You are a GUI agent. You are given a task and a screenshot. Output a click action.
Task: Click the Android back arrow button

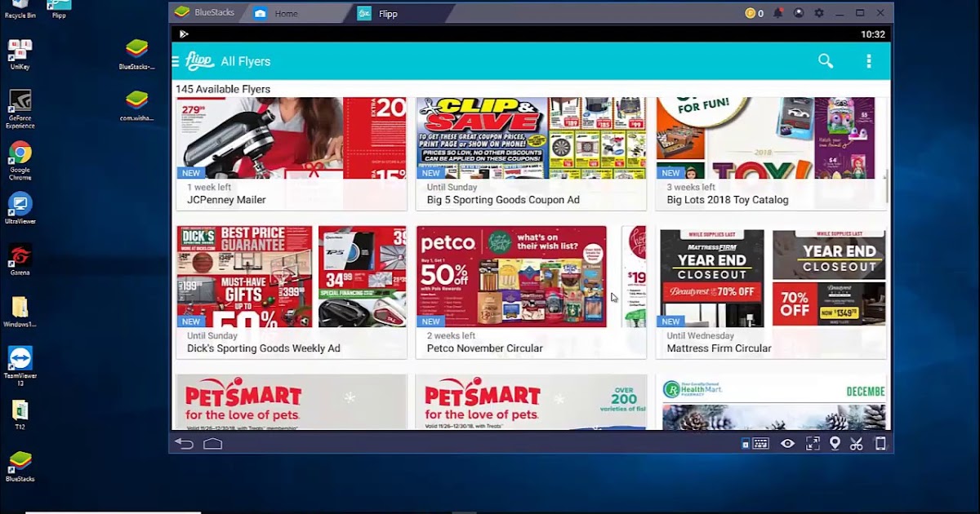pyautogui.click(x=184, y=444)
